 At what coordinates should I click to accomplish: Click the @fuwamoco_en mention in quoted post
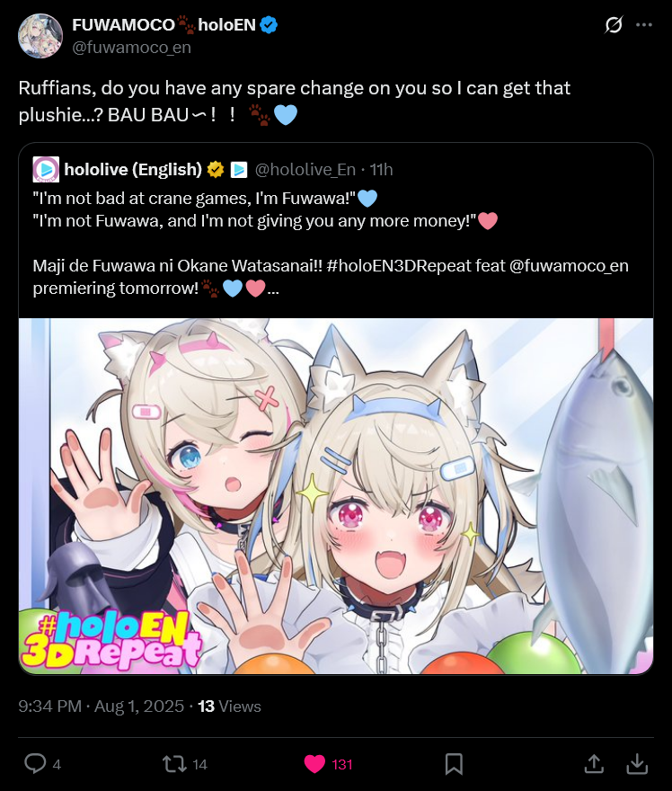point(570,266)
